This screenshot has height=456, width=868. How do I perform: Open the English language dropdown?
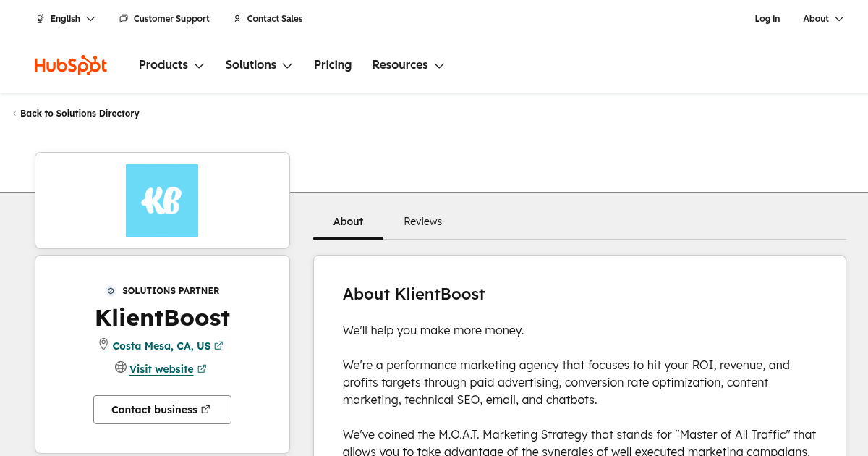66,19
